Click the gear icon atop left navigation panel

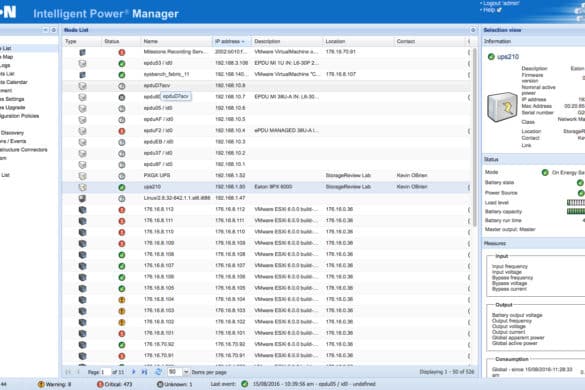click(53, 30)
